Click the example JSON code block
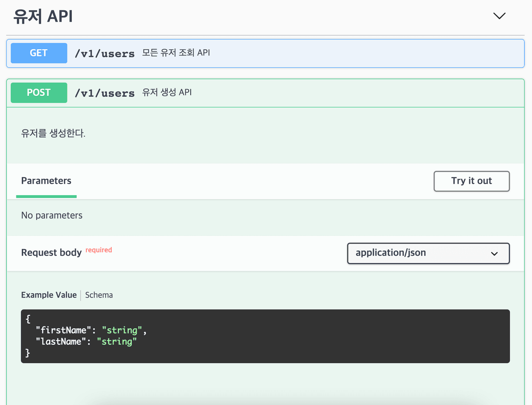This screenshot has width=532, height=405. coord(265,336)
